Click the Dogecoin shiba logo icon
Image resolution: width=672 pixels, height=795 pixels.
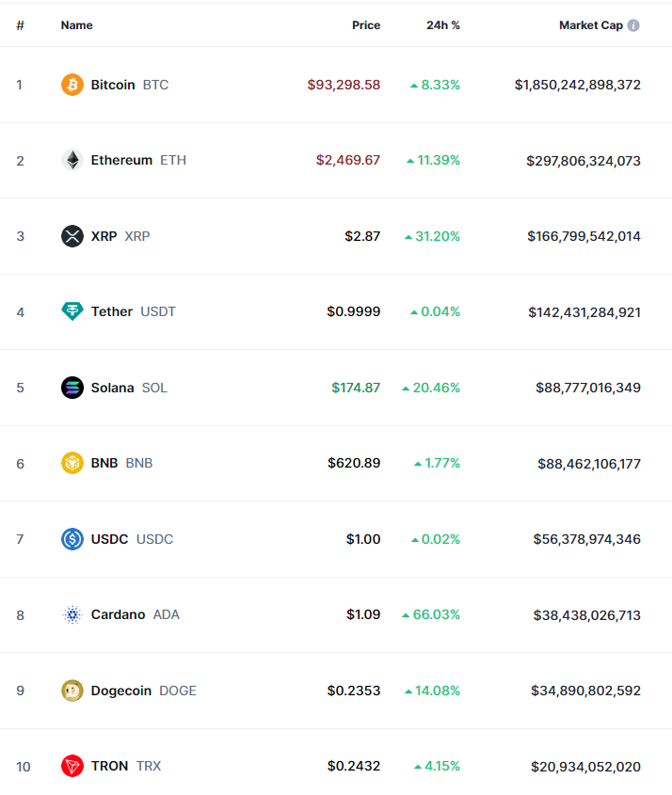[72, 691]
